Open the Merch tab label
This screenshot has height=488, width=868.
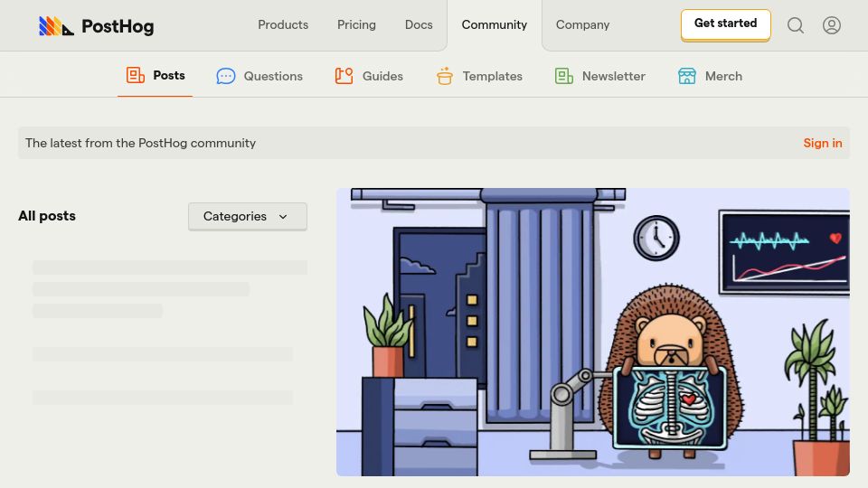(x=723, y=76)
